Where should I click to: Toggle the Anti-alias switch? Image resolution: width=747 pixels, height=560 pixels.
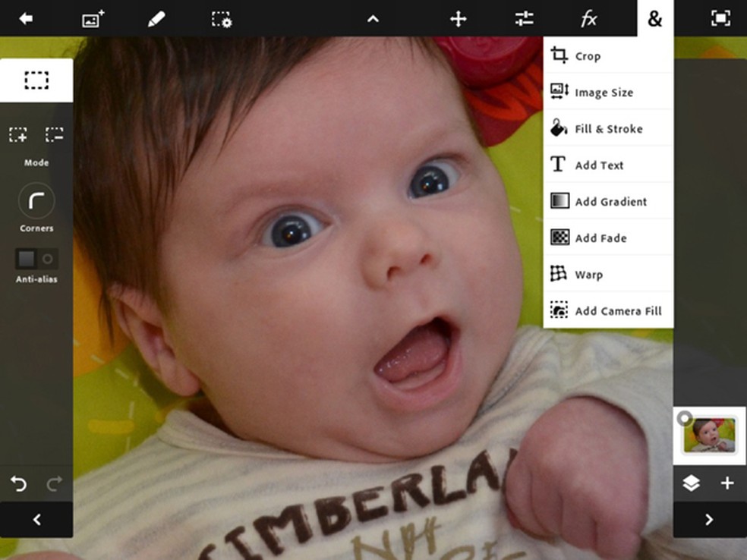(x=36, y=259)
